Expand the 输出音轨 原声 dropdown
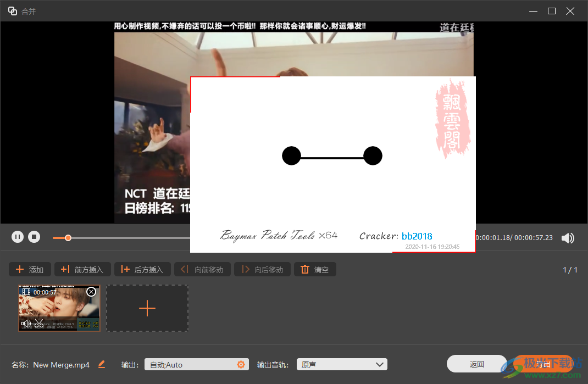This screenshot has height=384, width=588. [342, 364]
